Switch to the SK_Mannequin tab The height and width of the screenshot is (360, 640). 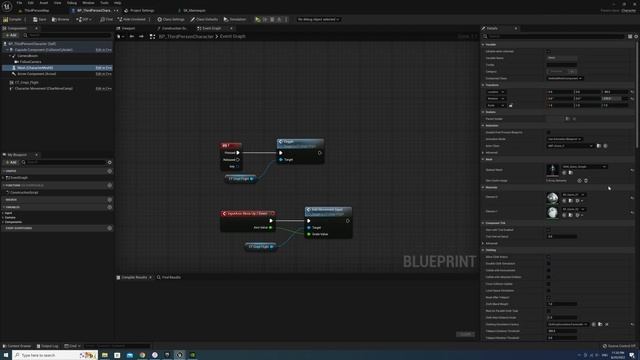coord(192,11)
